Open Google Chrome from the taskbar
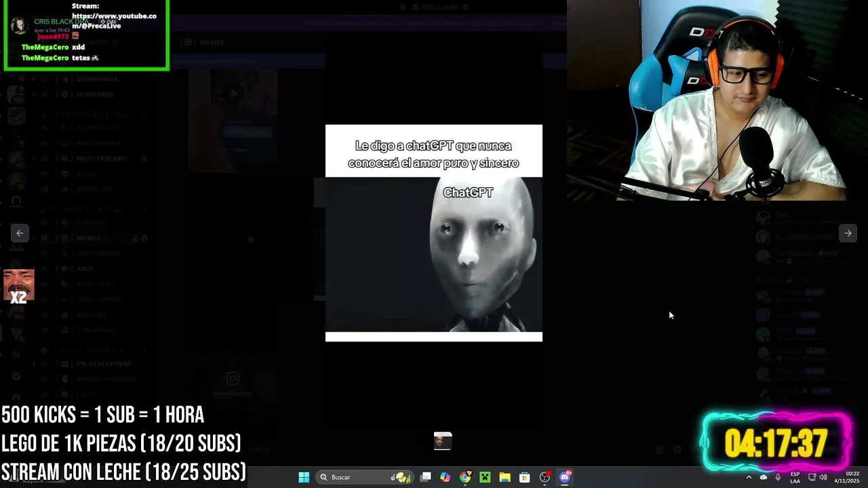This screenshot has width=868, height=488. [465, 477]
